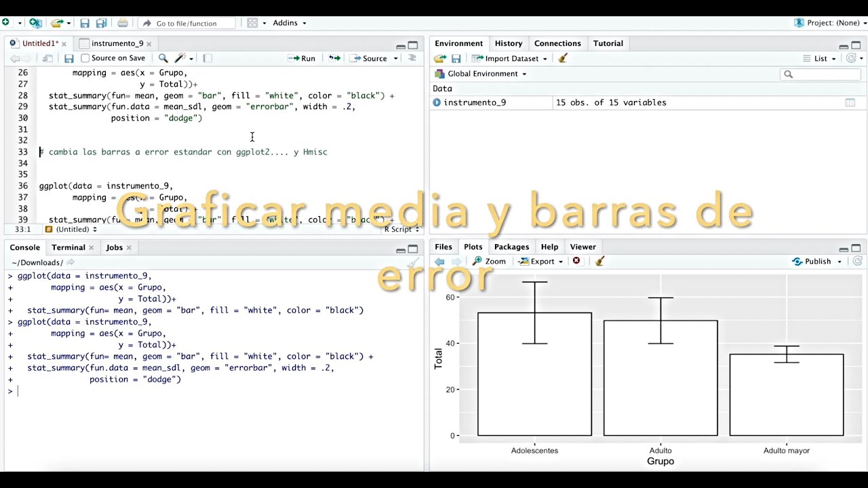This screenshot has height=488, width=868.
Task: Focus the Go to file/function search box
Action: click(x=186, y=23)
